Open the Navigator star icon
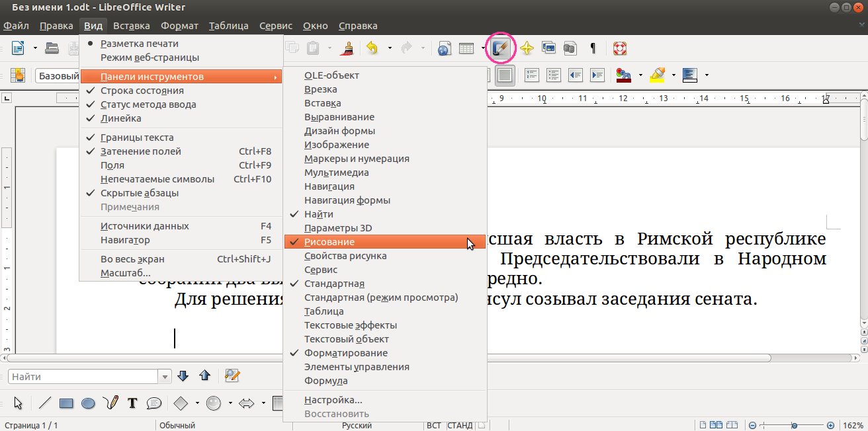Image resolution: width=868 pixels, height=431 pixels. pos(527,48)
